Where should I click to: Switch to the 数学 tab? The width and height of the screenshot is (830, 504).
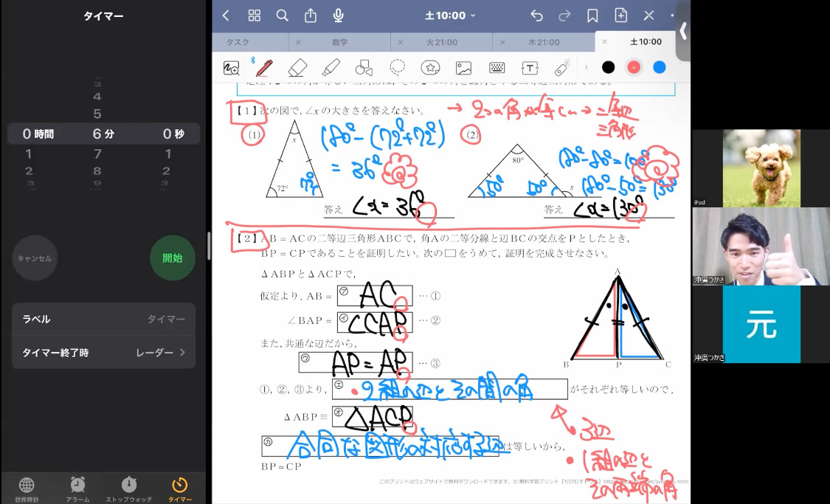(339, 43)
